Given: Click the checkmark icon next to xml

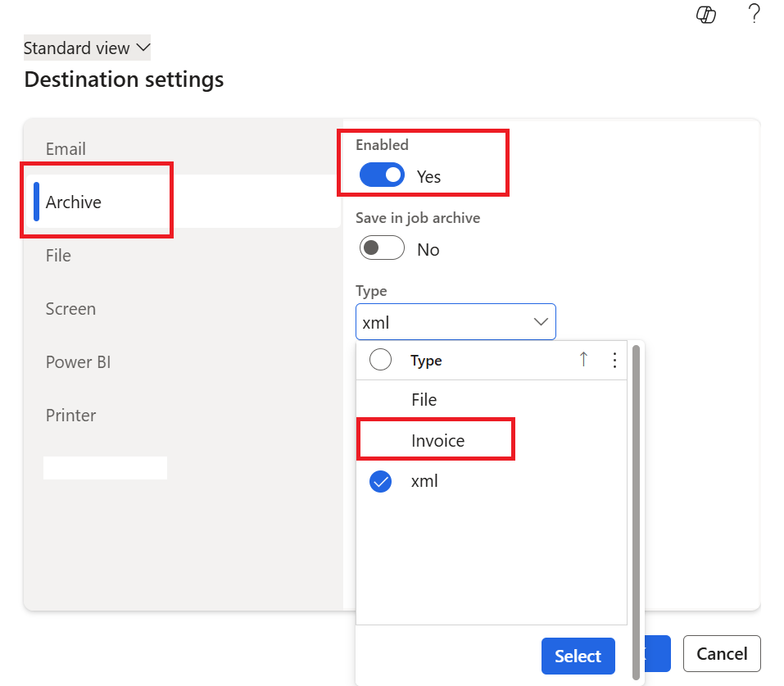Looking at the screenshot, I should click(x=381, y=482).
